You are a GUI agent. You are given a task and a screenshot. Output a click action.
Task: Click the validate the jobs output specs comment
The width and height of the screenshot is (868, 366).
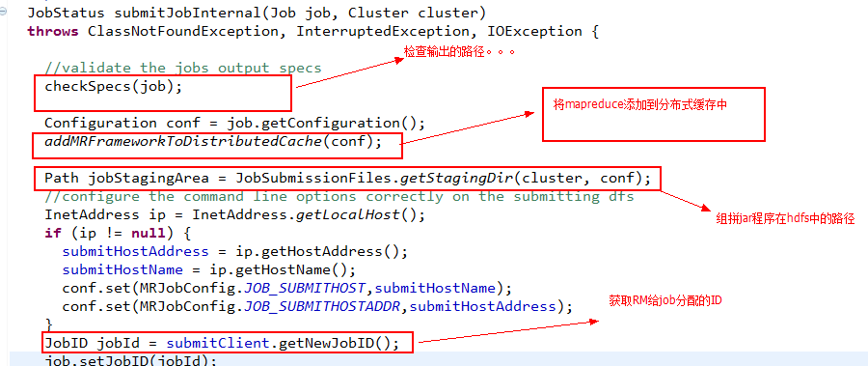(x=182, y=69)
